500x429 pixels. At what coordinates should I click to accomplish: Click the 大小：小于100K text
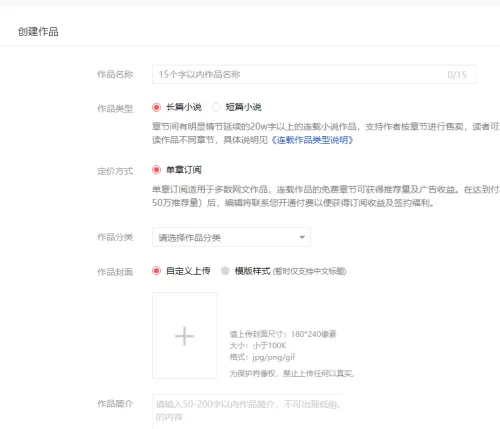click(x=258, y=345)
